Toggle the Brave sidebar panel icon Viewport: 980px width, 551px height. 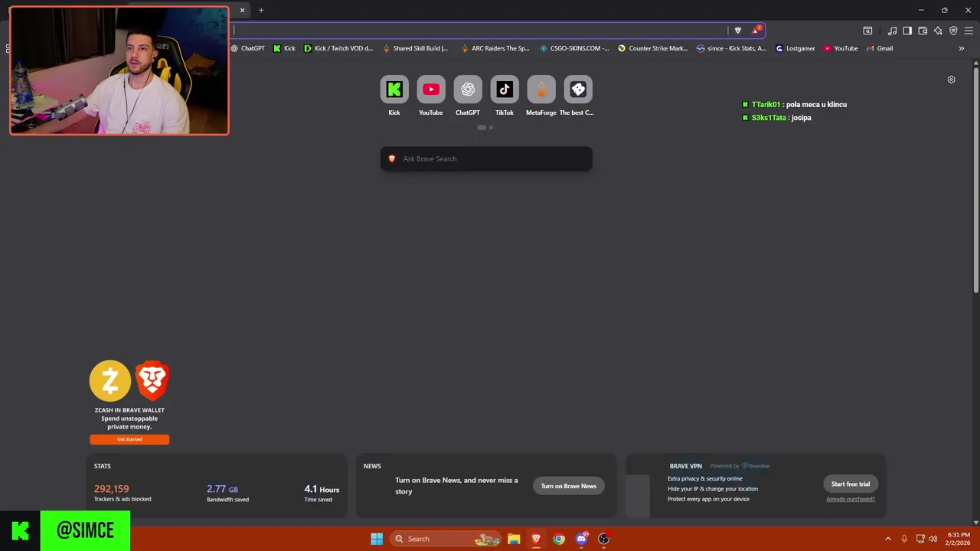(x=907, y=31)
